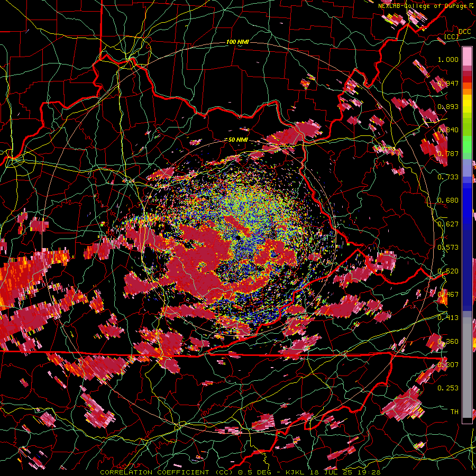Screen dimensions: 476x476
Task: Click the 0.947 scale value
Action: pyautogui.click(x=448, y=83)
